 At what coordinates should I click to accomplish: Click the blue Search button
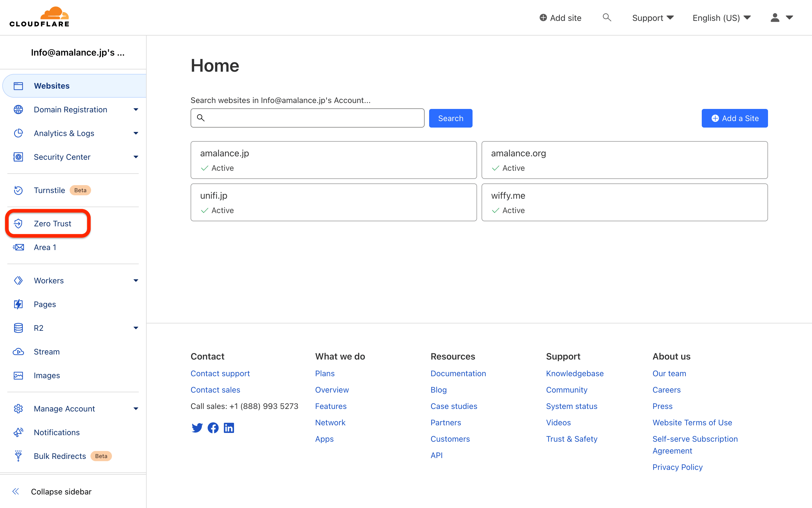450,118
